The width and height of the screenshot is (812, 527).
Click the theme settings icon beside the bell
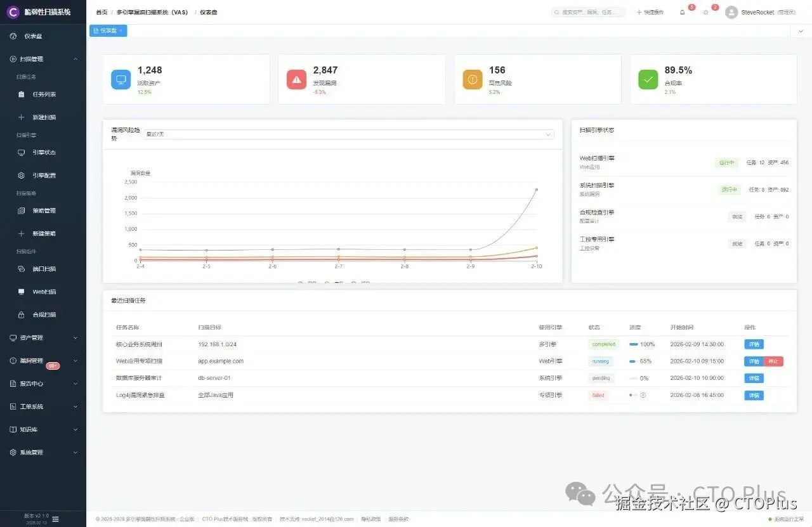(705, 12)
